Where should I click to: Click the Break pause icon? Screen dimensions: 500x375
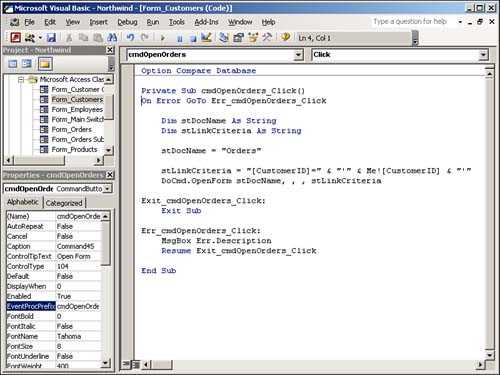[x=179, y=39]
